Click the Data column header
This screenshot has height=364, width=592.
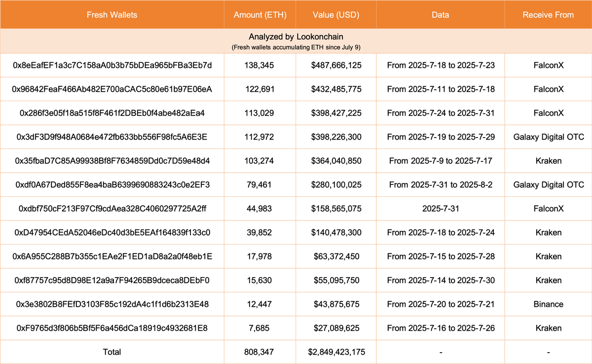pyautogui.click(x=440, y=15)
